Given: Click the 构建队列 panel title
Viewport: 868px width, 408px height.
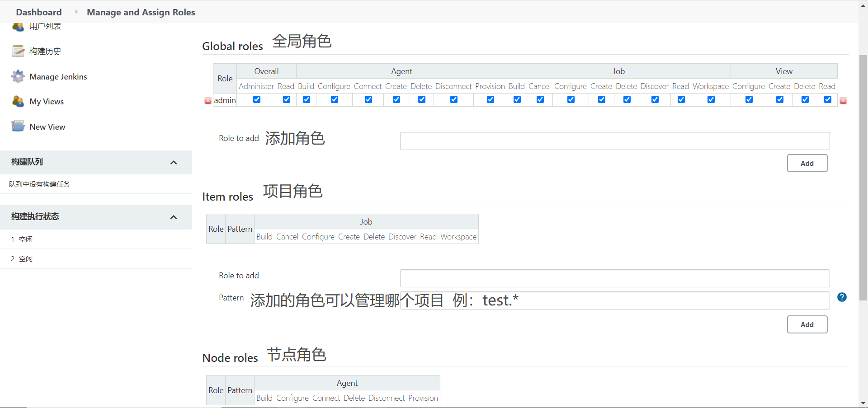Looking at the screenshot, I should pos(27,162).
